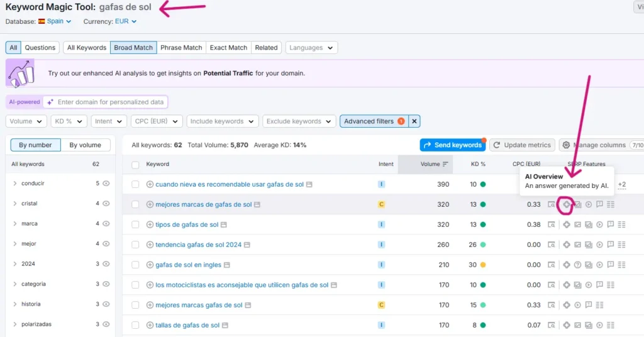Select all keywords with header checkbox
644x337 pixels.
[135, 165]
